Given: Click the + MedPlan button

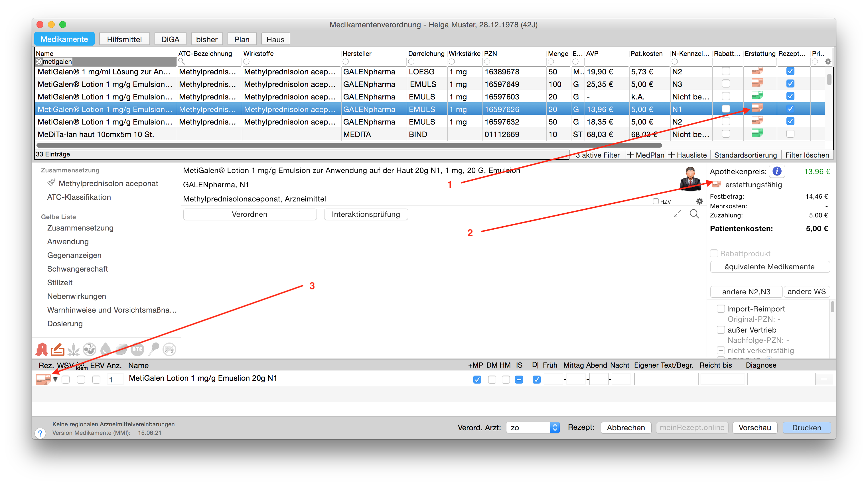Looking at the screenshot, I should [646, 155].
